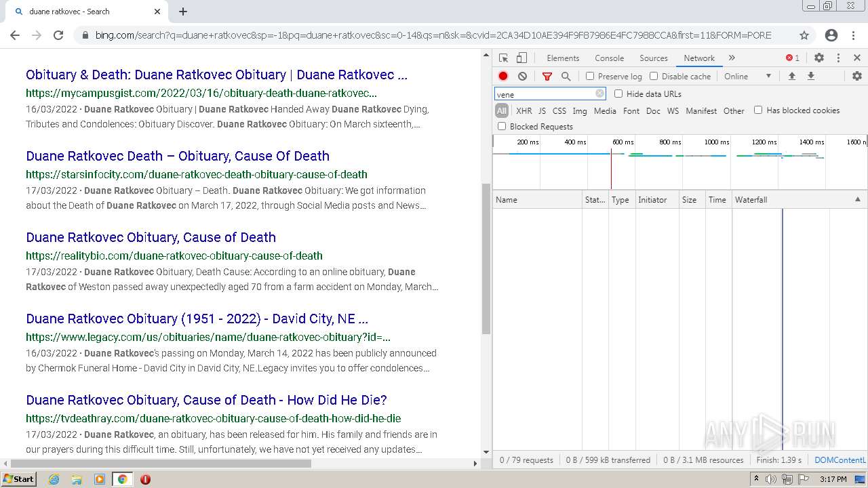Open the network search magnifier
868x488 pixels.
[x=566, y=77]
